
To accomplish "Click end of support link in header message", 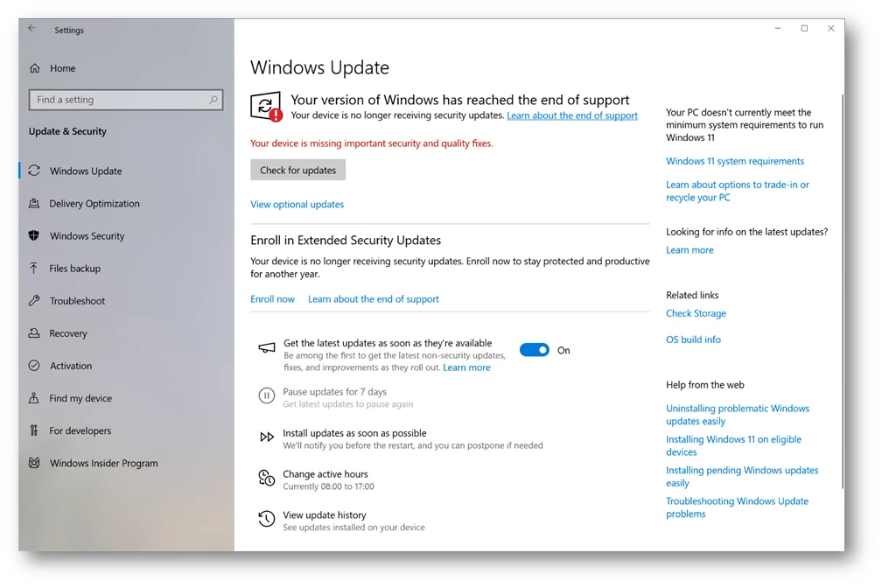I will (572, 115).
